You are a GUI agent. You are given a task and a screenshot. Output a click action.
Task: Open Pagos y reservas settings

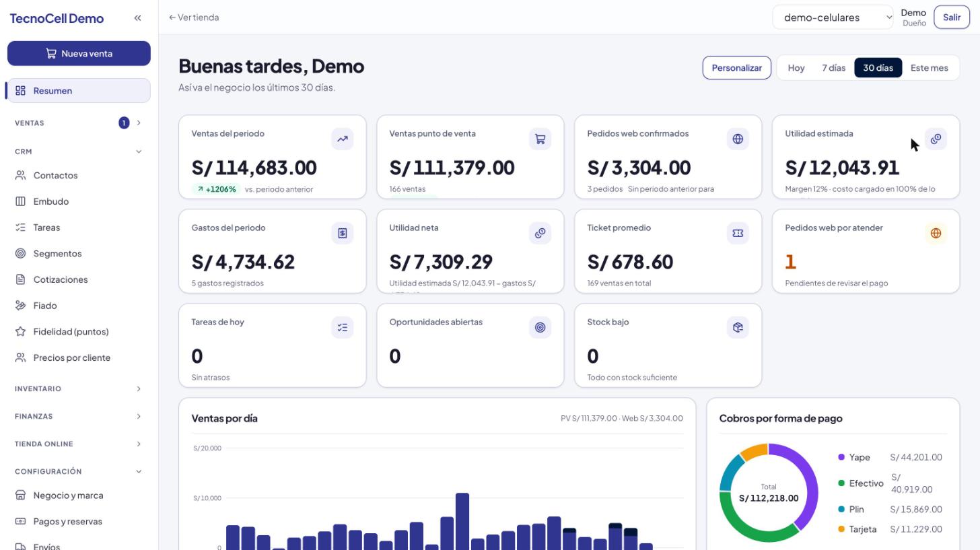79,521
